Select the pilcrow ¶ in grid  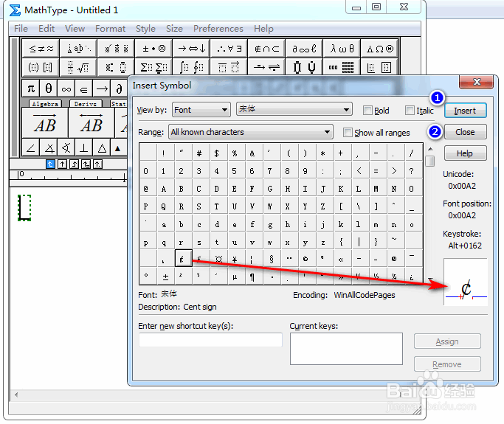[x=252, y=277]
